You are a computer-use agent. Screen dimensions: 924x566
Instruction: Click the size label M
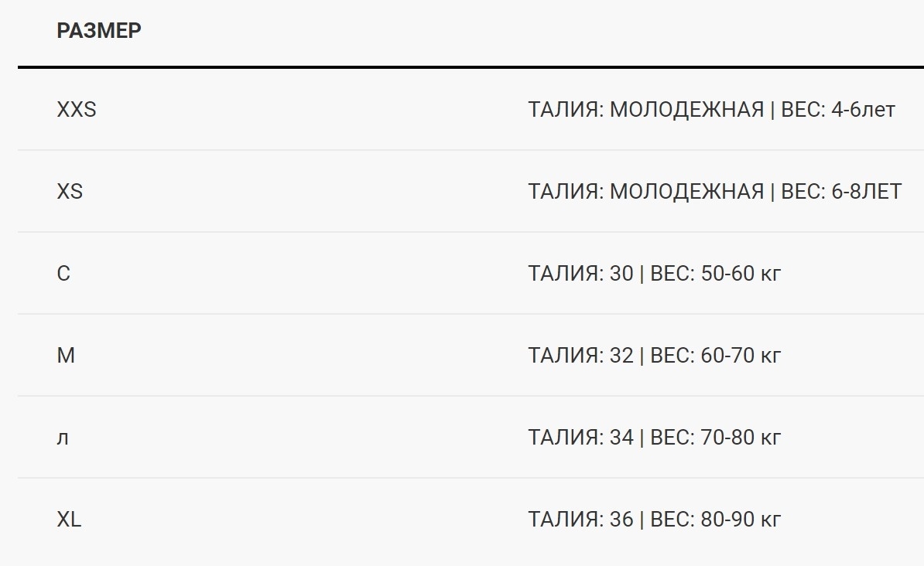pyautogui.click(x=66, y=356)
